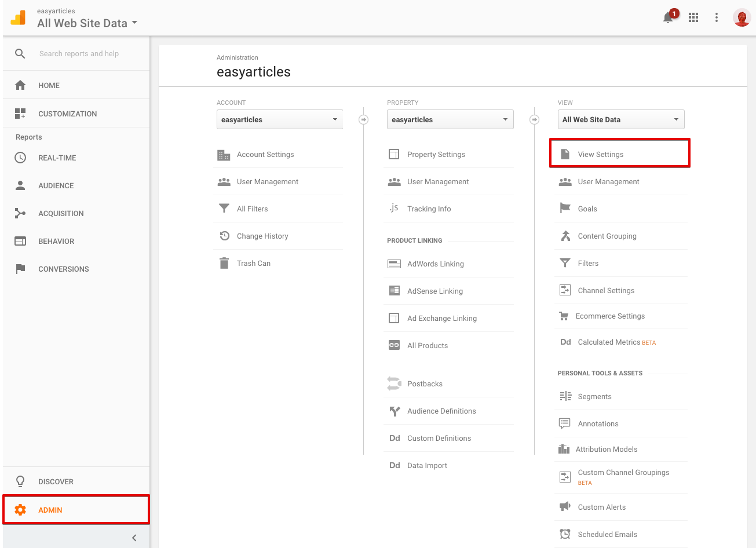This screenshot has width=756, height=548.
Task: Open the Property easyarticles dropdown
Action: pyautogui.click(x=450, y=119)
